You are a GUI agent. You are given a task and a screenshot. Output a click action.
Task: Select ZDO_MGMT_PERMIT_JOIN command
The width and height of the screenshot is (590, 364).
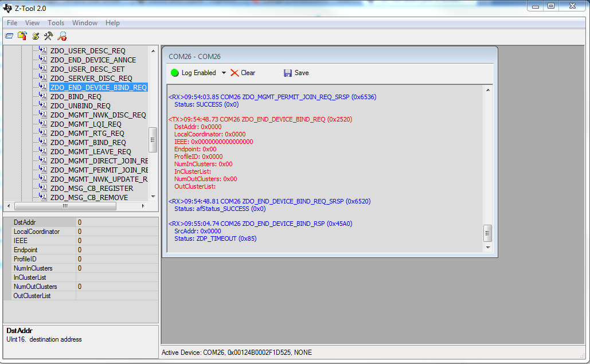[99, 170]
